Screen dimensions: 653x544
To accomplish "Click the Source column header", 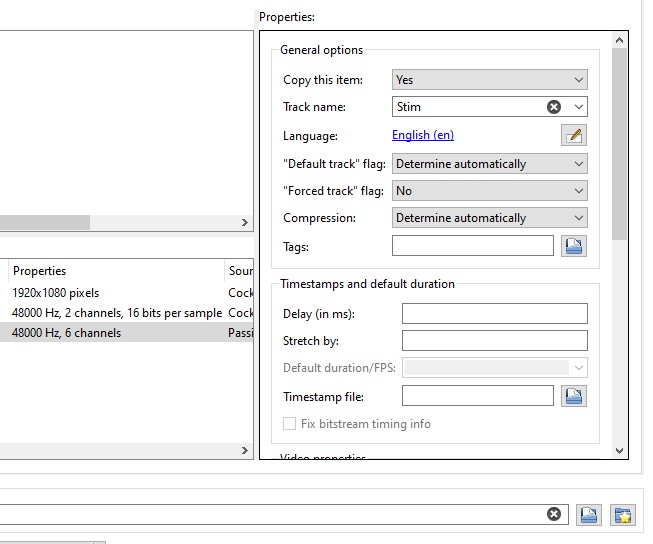I will point(239,271).
